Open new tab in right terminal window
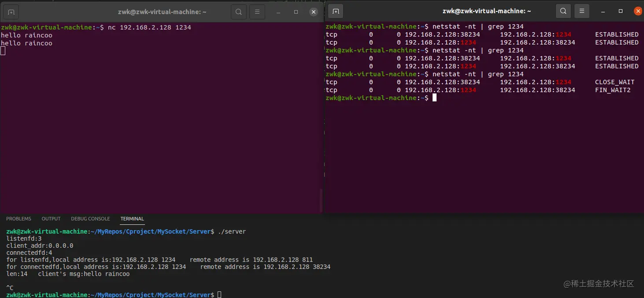Image resolution: width=644 pixels, height=298 pixels. [336, 11]
